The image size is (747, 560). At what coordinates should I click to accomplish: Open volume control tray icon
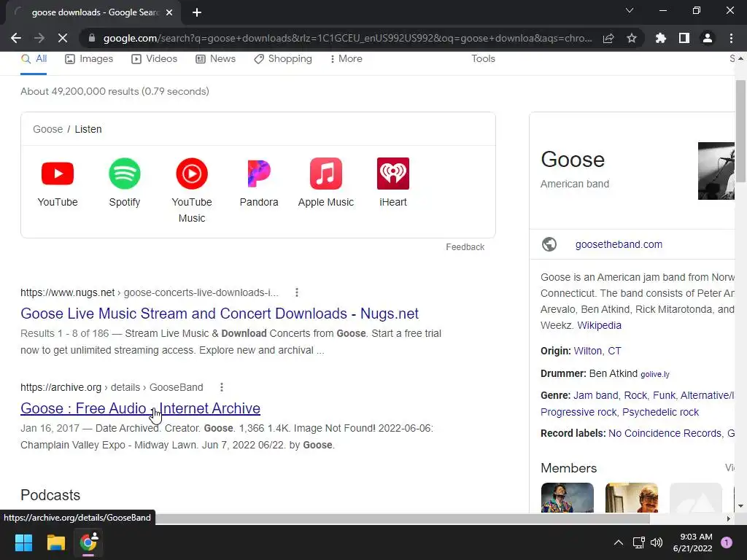[657, 542]
